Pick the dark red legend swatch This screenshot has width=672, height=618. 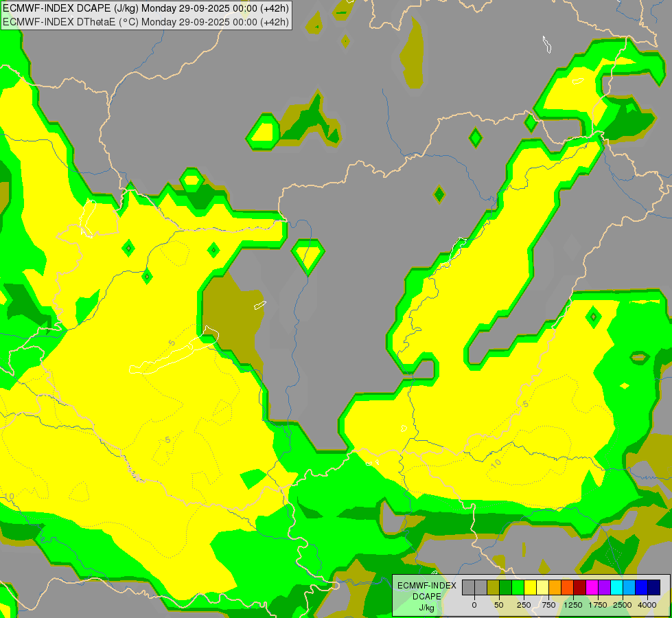579,587
